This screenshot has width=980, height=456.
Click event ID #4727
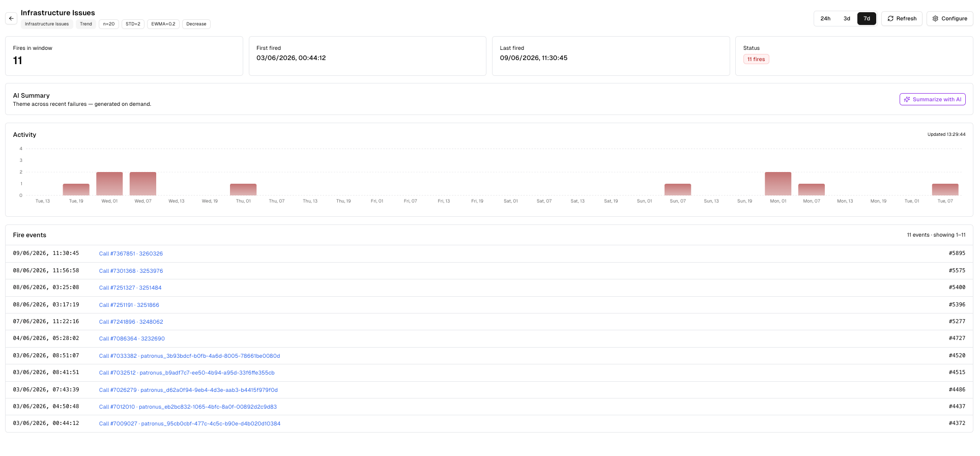(957, 338)
